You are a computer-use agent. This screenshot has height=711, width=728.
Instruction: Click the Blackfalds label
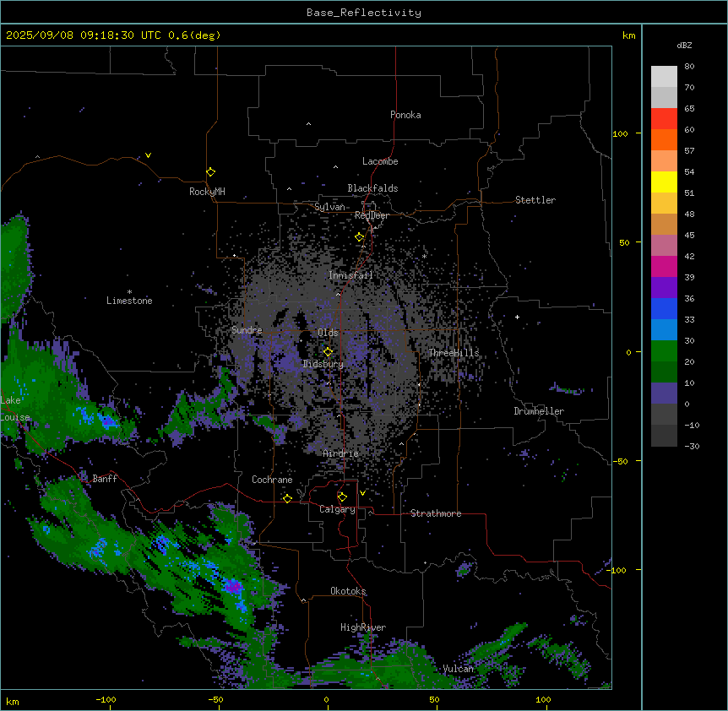pos(372,188)
